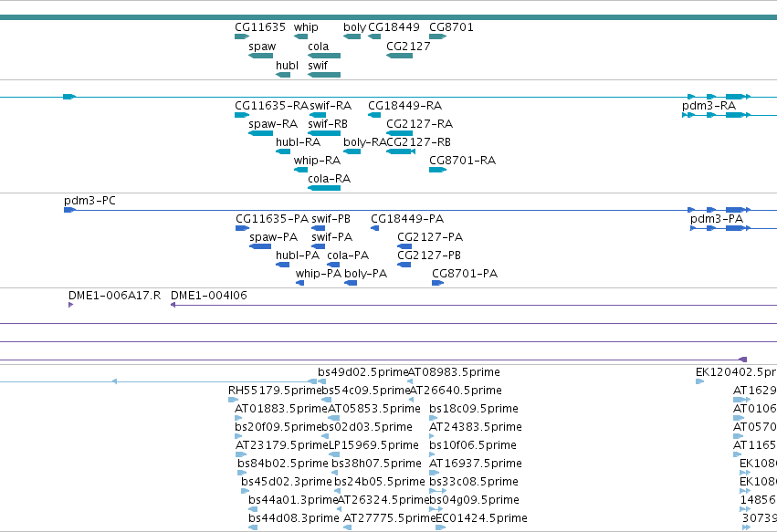Click the spaw-PA protein label
This screenshot has width=777, height=532.
pyautogui.click(x=274, y=237)
